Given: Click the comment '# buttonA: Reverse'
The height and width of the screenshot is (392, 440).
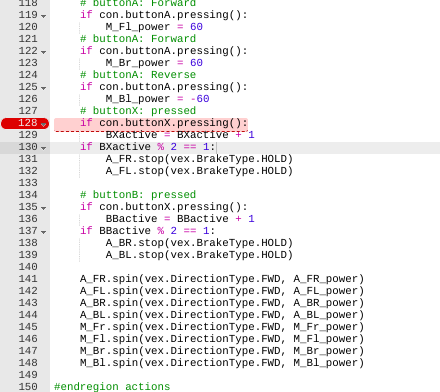Looking at the screenshot, I should point(138,75).
